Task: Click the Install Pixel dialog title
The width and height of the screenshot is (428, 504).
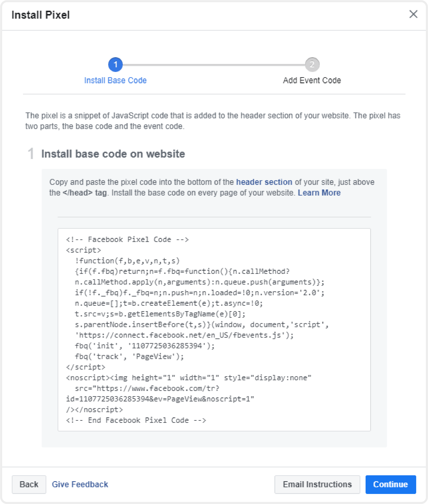Action: [41, 15]
